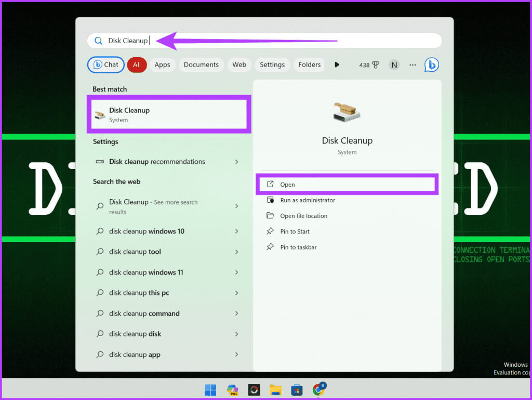This screenshot has width=532, height=400.
Task: Click the open-external icon beside Open
Action: 270,184
